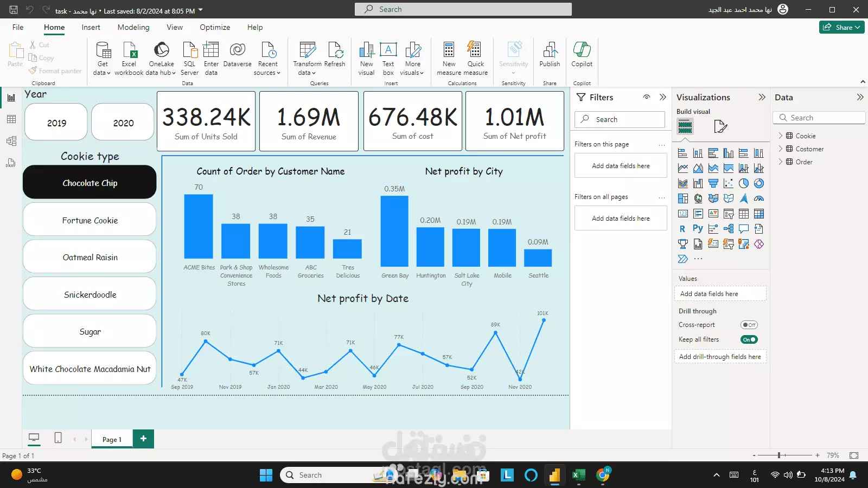Select Sugar cookie type
This screenshot has height=488, width=868.
[x=90, y=331]
